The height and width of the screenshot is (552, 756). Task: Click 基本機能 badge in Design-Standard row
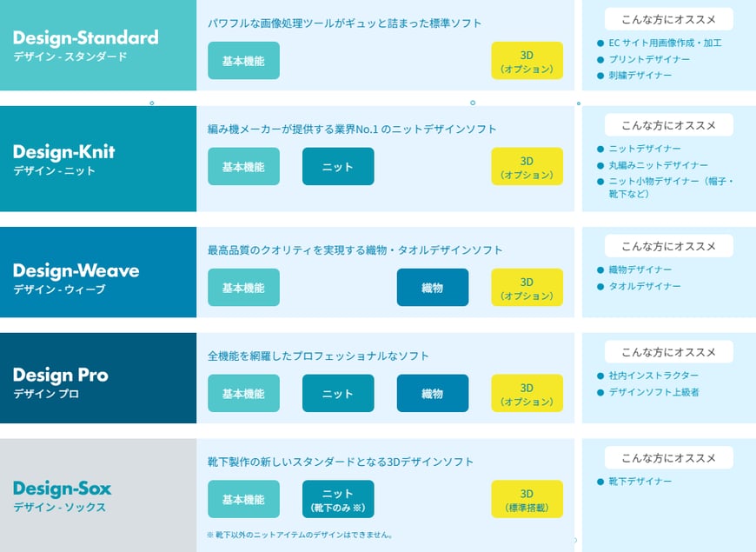pos(243,61)
